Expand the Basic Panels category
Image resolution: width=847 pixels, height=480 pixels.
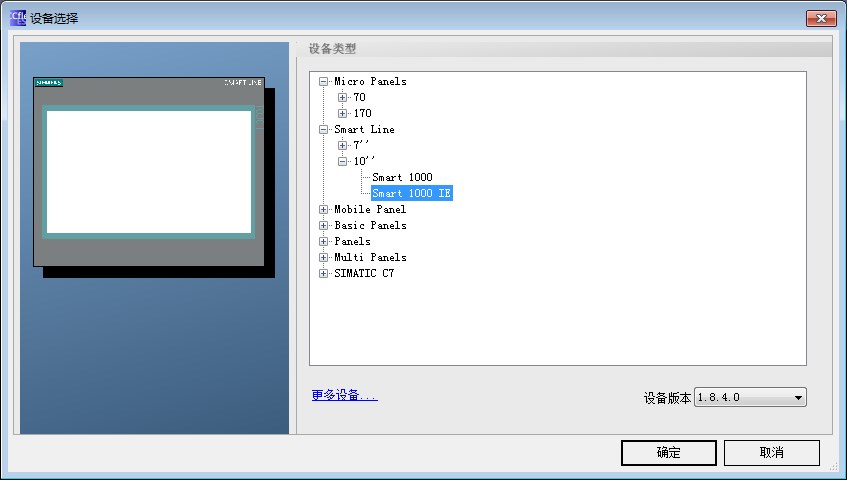[323, 226]
